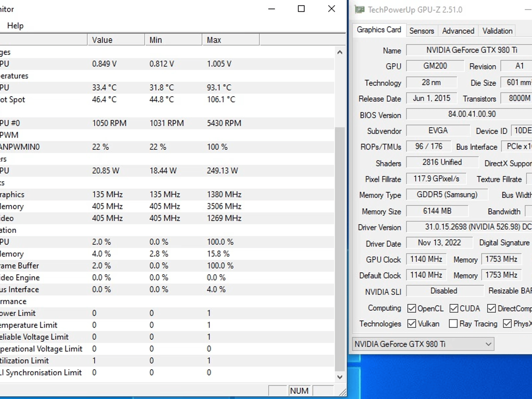Switch to the Advanced tab
The image size is (532, 399).
point(458,31)
